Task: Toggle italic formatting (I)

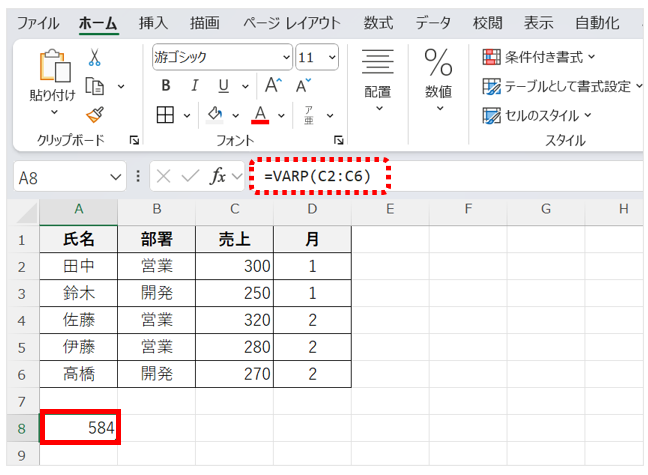Action: 194,85
